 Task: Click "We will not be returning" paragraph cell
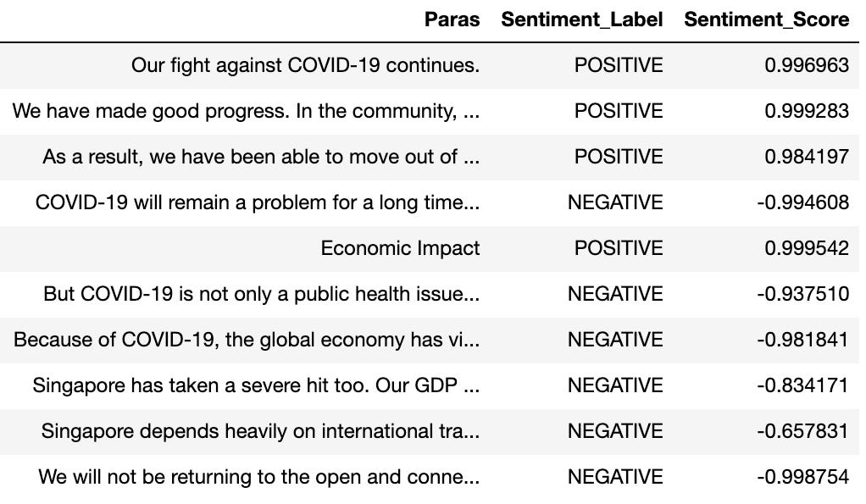point(259,477)
